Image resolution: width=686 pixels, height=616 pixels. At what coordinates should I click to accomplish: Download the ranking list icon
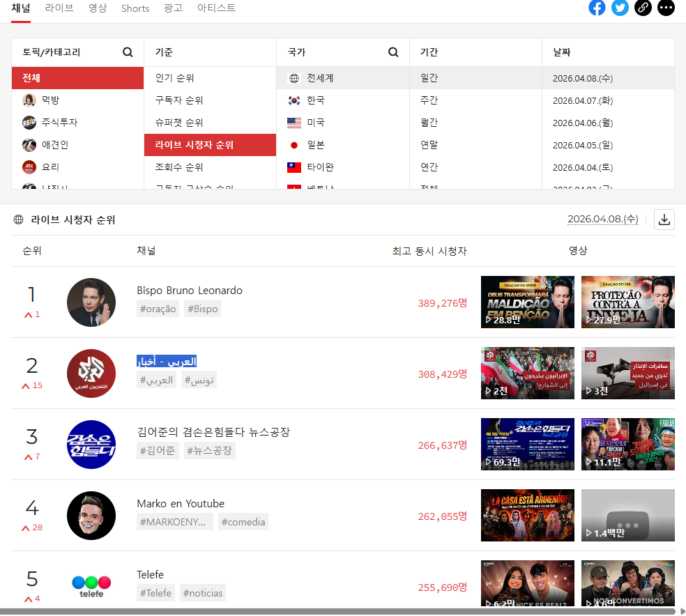coord(664,220)
